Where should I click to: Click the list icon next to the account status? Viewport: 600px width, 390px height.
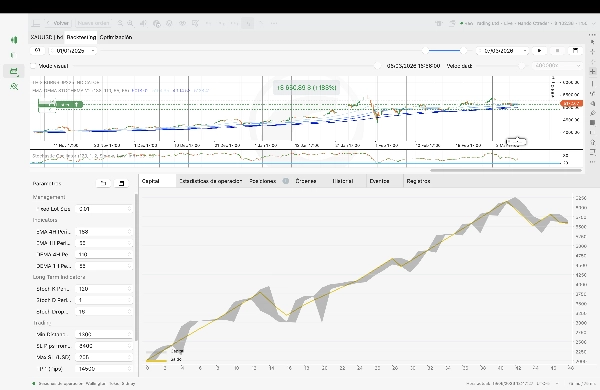click(452, 23)
